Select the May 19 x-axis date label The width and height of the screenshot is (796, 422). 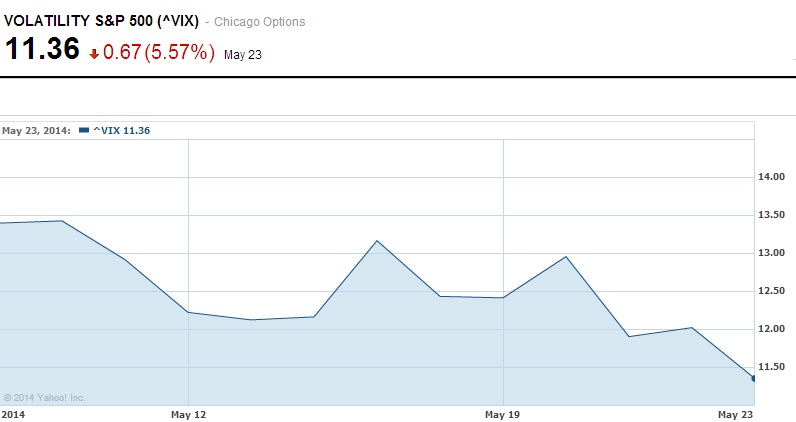[x=502, y=413]
